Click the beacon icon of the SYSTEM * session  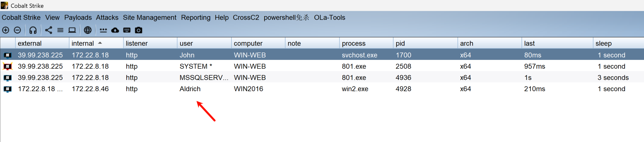[8, 66]
